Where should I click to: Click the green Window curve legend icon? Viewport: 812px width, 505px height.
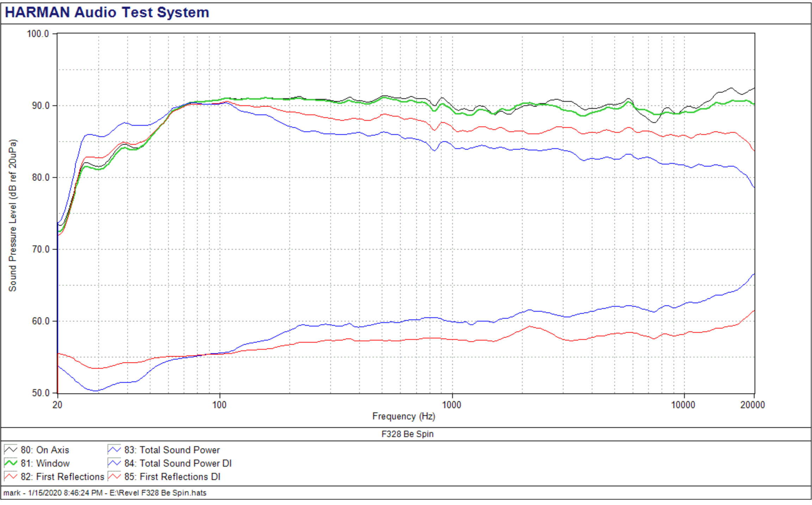pyautogui.click(x=11, y=463)
